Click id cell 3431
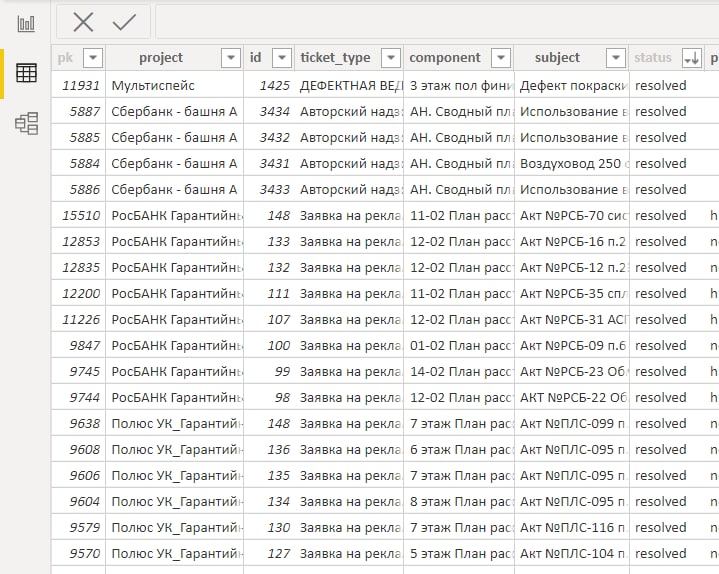This screenshot has width=719, height=574. (269, 164)
